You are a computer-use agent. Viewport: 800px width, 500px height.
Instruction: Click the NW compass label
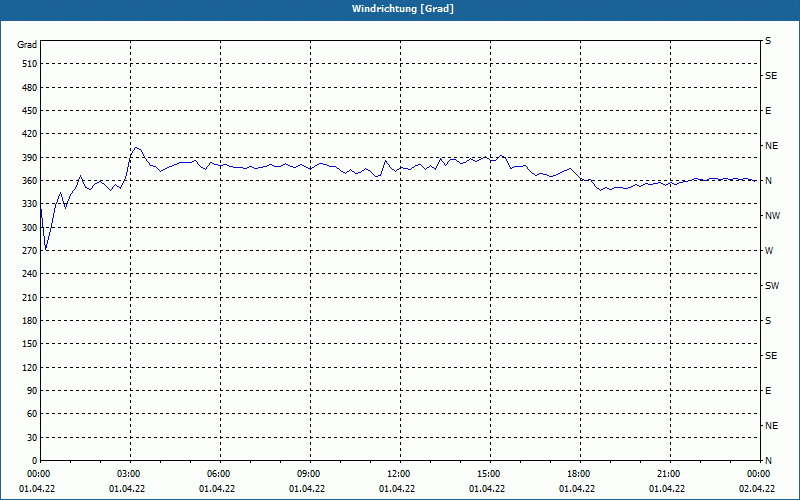click(x=772, y=216)
